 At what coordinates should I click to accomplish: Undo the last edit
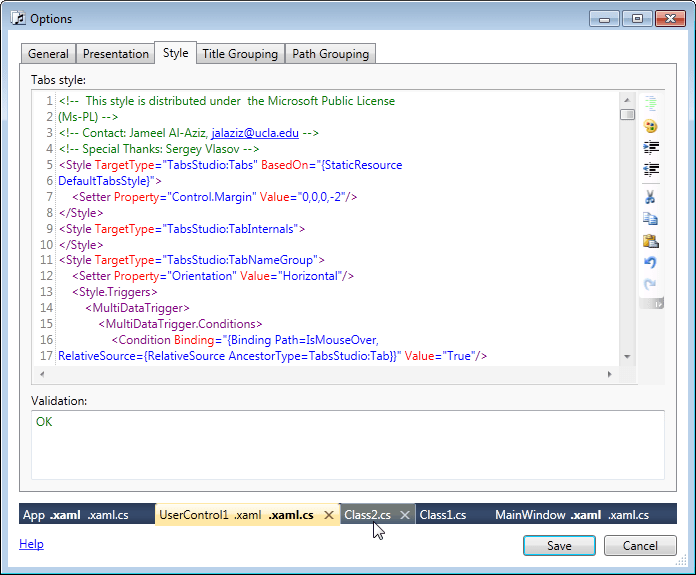(x=651, y=262)
